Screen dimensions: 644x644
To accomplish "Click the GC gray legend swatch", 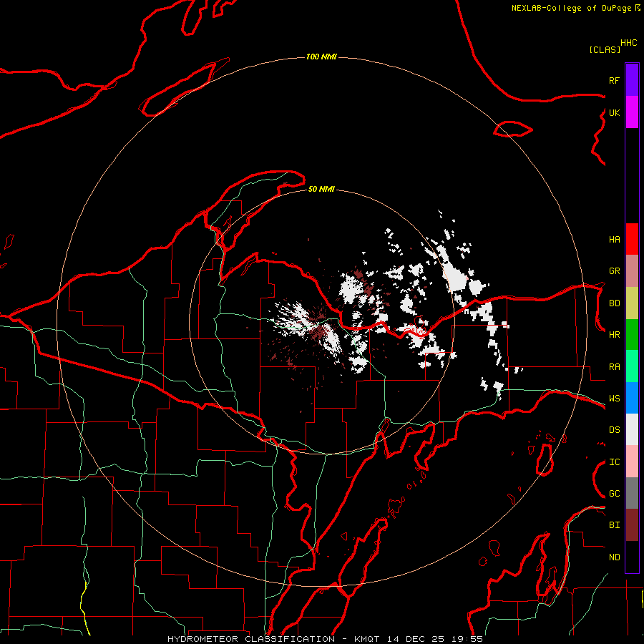I will 632,493.
